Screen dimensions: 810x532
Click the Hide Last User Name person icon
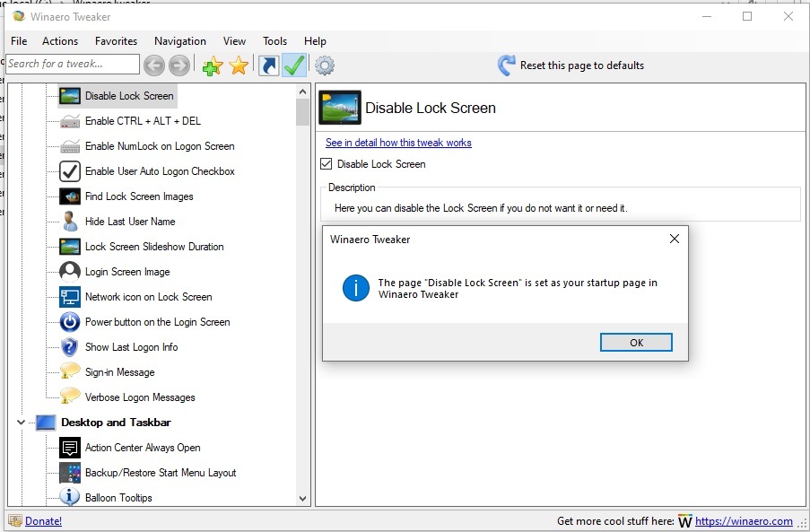[70, 222]
